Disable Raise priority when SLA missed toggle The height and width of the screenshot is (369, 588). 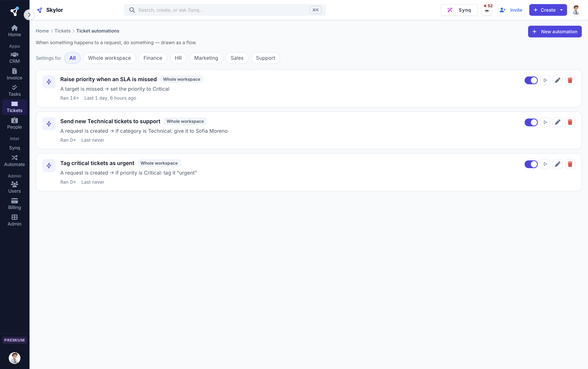531,80
